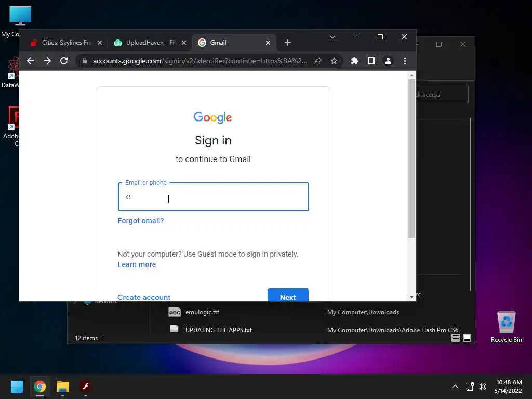Select UPDATING THE APPS.txt file
Screen dimensions: 532x399
(219, 329)
